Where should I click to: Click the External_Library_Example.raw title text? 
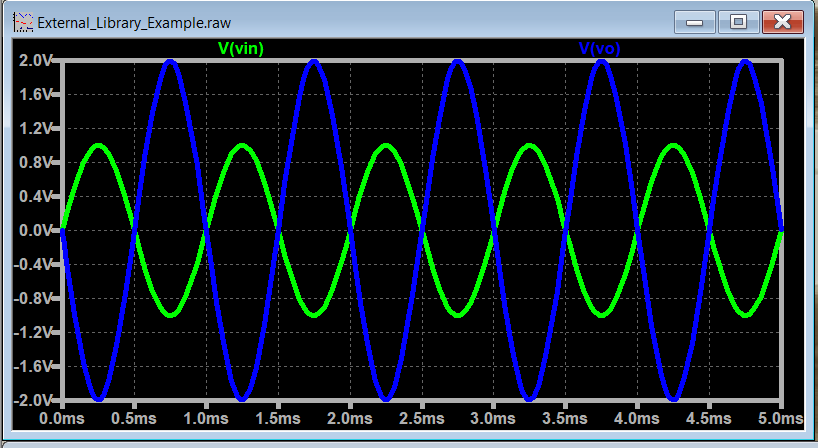[x=116, y=21]
